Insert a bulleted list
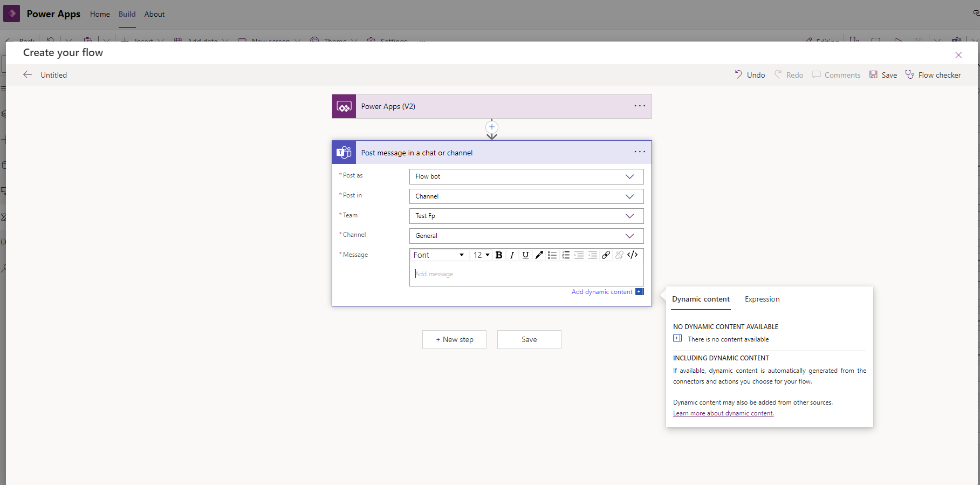980x485 pixels. (x=552, y=255)
